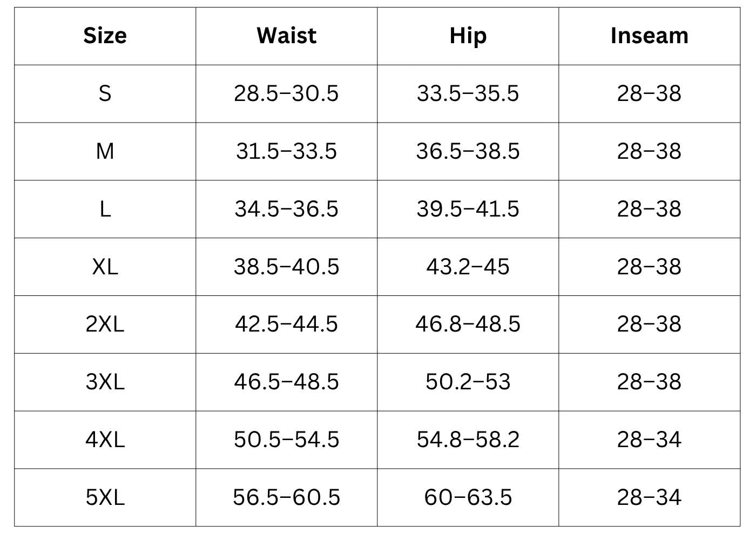Viewport: 756px width, 540px height.
Task: Click waist value 28.5–30.5
Action: [286, 93]
